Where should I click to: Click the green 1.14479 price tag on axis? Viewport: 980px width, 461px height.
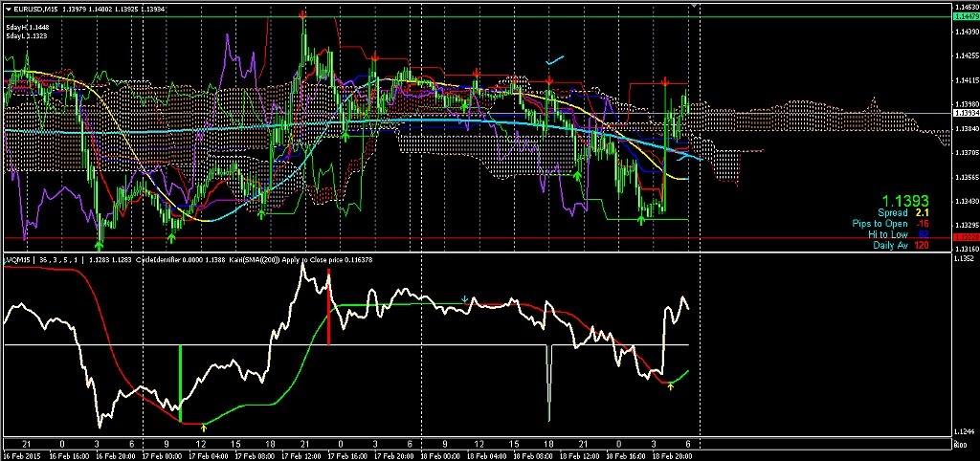pos(966,16)
